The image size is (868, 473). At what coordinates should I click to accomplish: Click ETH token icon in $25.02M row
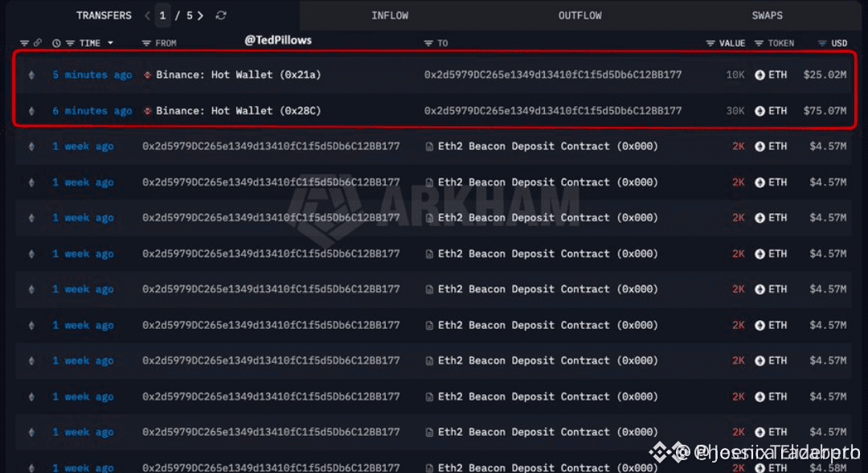point(759,75)
